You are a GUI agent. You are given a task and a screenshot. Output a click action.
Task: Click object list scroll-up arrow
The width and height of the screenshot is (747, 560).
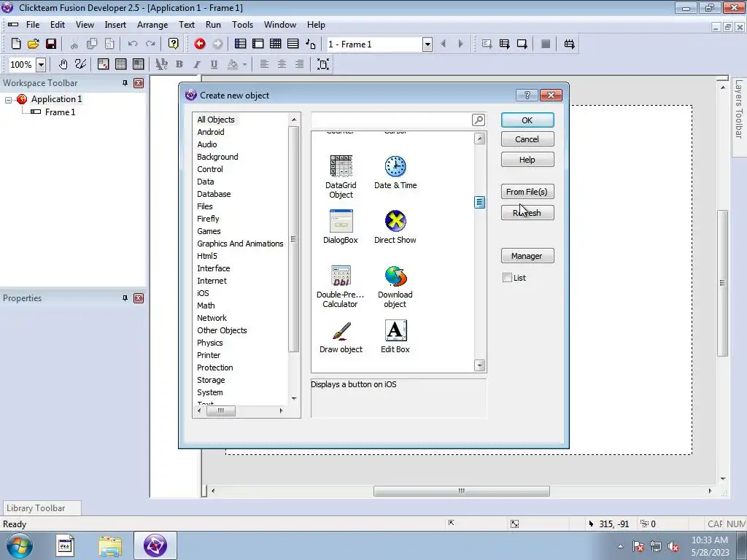pos(480,139)
